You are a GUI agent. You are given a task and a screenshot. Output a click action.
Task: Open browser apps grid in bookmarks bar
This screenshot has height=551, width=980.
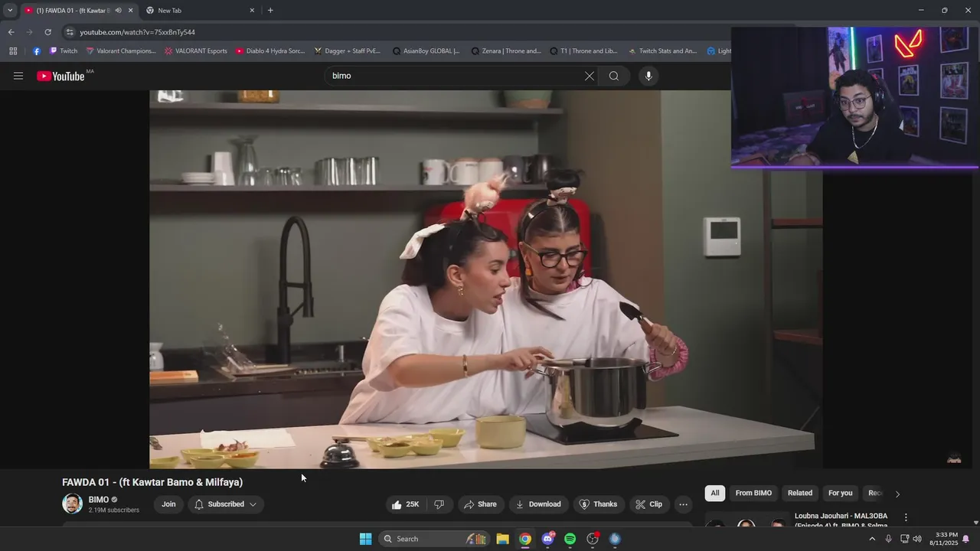click(x=13, y=51)
